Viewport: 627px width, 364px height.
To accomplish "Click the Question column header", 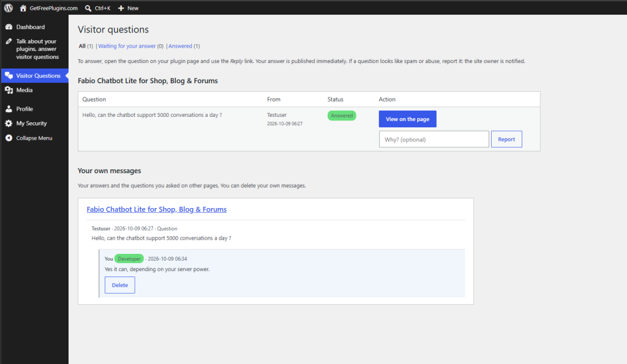I will pos(94,100).
